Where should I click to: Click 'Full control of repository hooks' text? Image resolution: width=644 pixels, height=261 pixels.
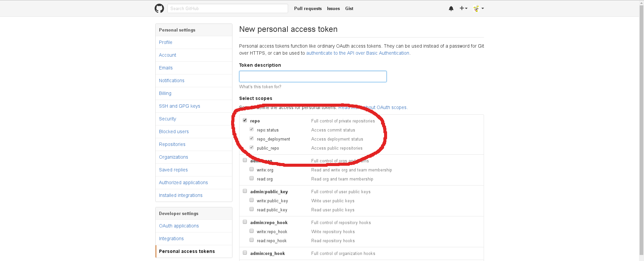341,222
